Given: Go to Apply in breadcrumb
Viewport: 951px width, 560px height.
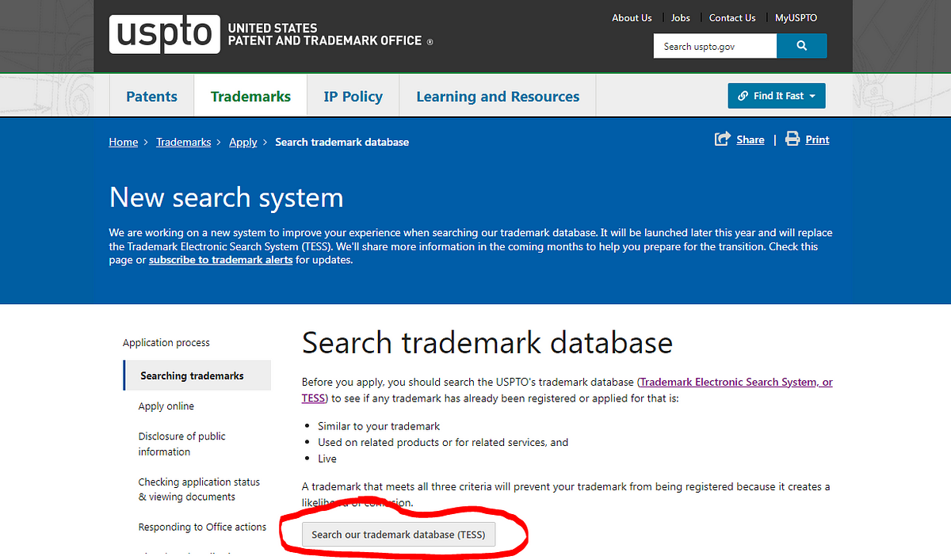Looking at the screenshot, I should tap(243, 142).
